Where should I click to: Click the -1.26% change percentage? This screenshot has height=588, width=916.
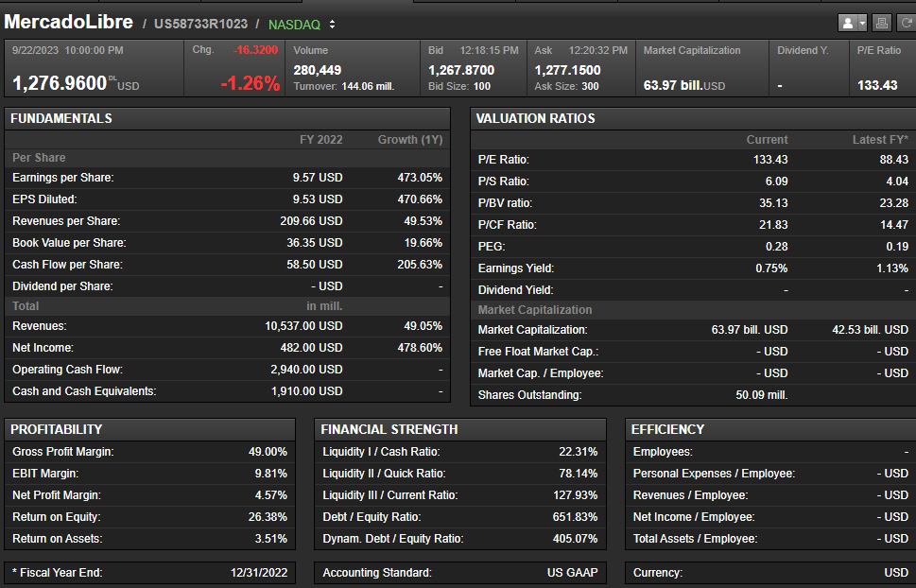pyautogui.click(x=250, y=83)
